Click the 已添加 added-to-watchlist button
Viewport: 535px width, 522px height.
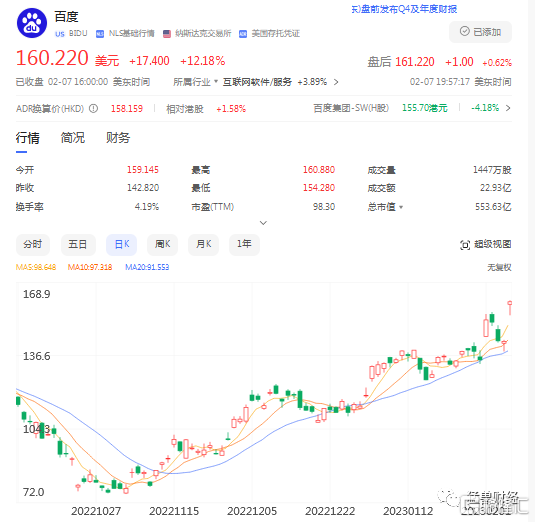coord(480,32)
